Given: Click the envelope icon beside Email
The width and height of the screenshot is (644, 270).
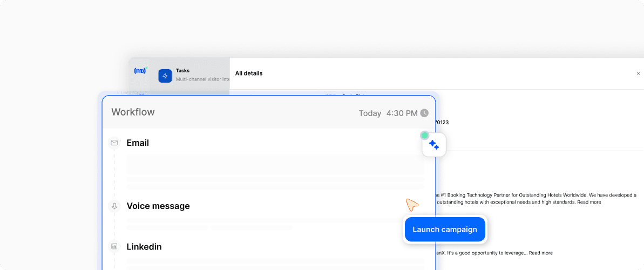Looking at the screenshot, I should pos(114,143).
